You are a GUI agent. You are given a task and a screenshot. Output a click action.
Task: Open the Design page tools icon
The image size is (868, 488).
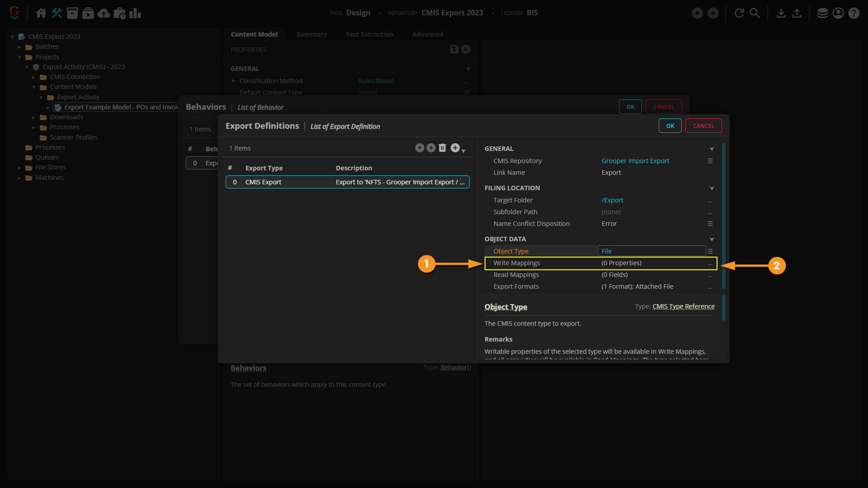57,13
